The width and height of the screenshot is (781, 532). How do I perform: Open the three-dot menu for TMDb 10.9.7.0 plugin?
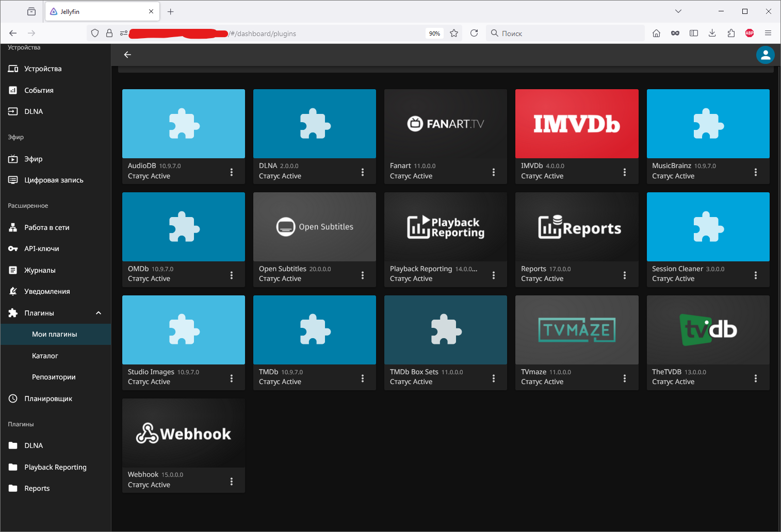point(363,378)
